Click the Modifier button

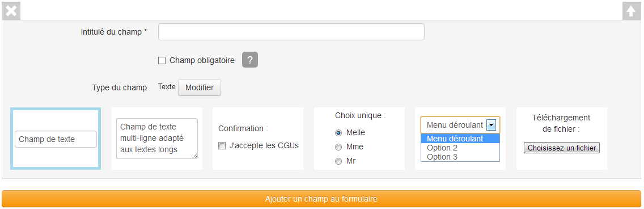199,87
